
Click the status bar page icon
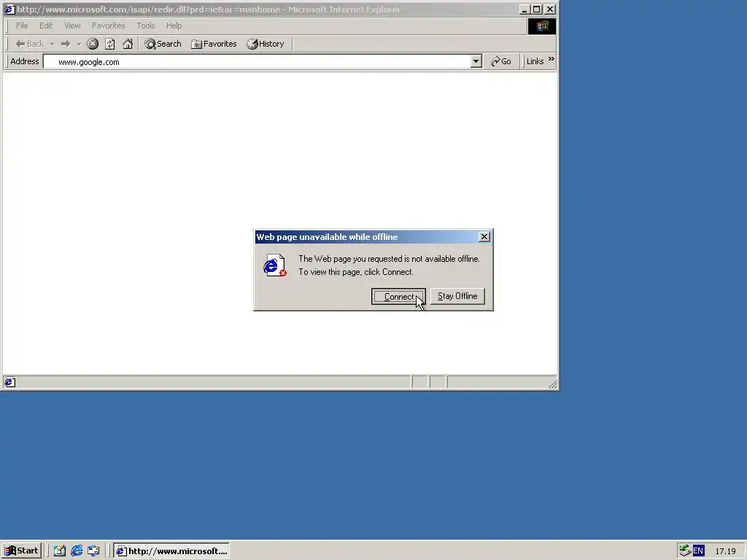click(x=10, y=382)
